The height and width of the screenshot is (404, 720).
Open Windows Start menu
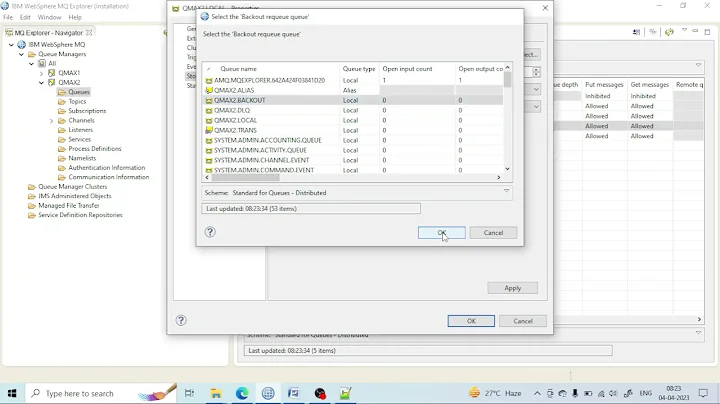[x=12, y=393]
